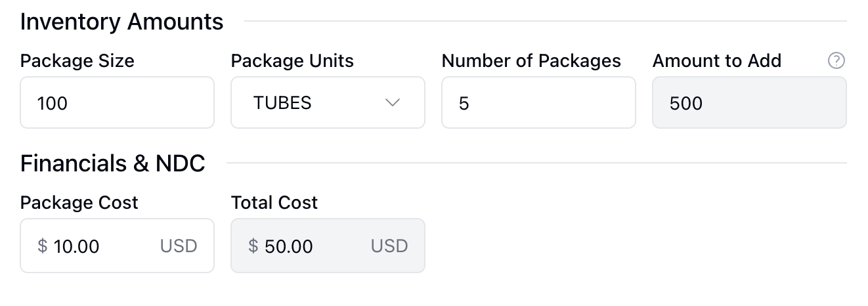Click the Amount to Add label
The width and height of the screenshot is (868, 306).
(x=717, y=61)
